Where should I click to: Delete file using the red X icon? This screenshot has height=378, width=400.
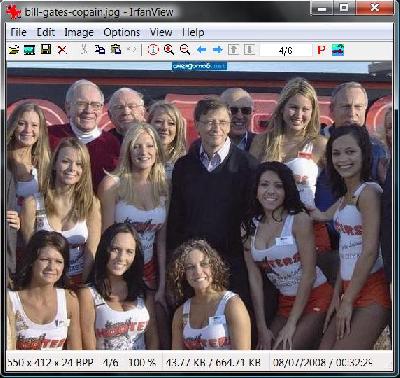(x=62, y=50)
